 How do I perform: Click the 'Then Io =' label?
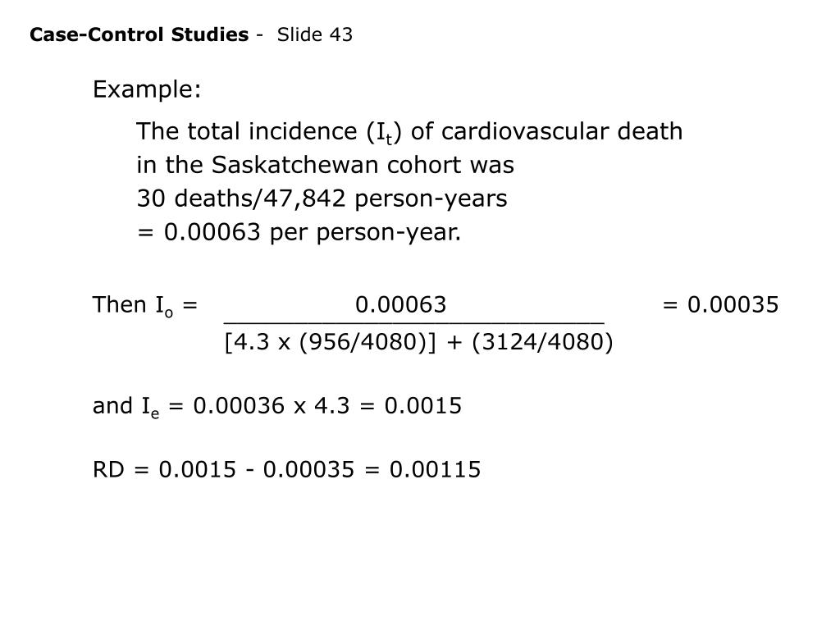coord(145,305)
